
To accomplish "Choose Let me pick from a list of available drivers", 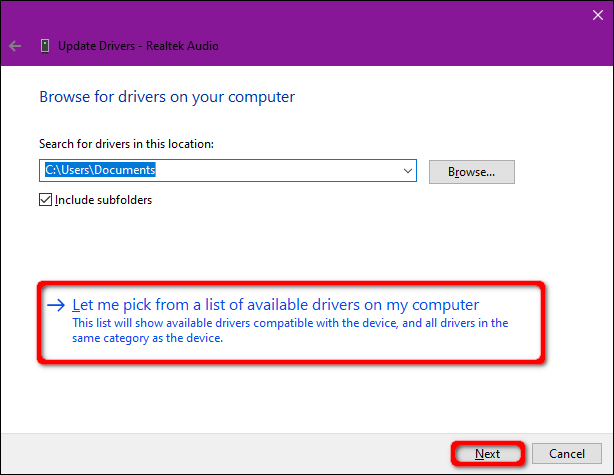I will coord(291,322).
